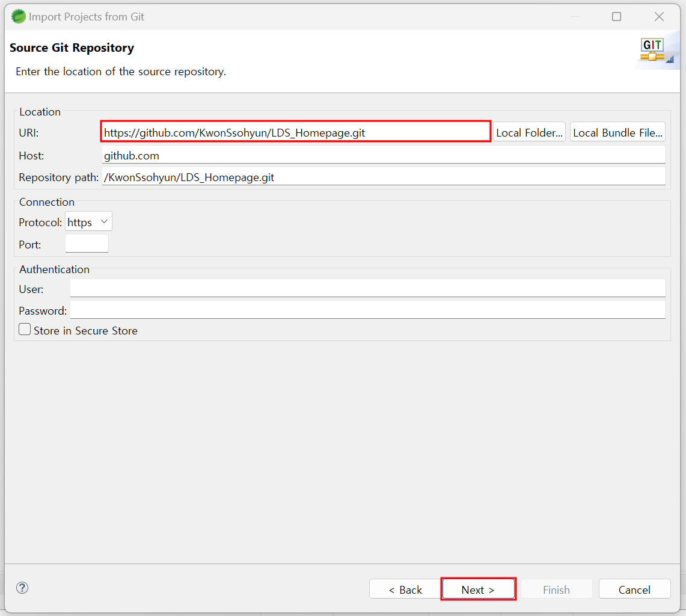686x616 pixels.
Task: Click the help question mark icon
Action: [x=22, y=588]
